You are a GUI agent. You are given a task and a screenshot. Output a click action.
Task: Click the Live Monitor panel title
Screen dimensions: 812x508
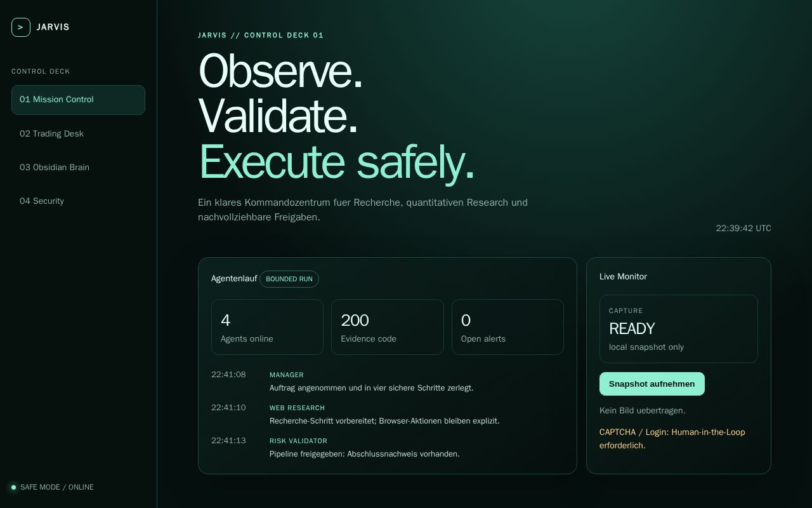point(623,276)
